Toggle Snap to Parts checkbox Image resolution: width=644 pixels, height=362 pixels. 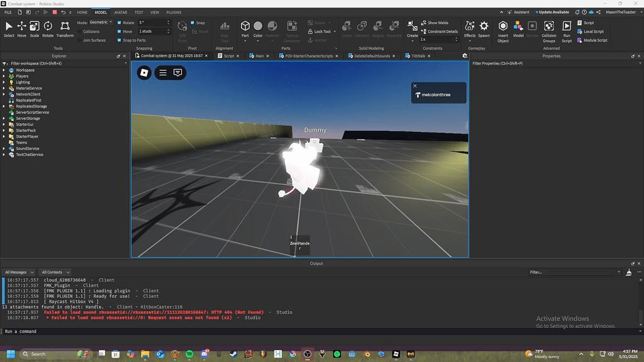coord(119,40)
